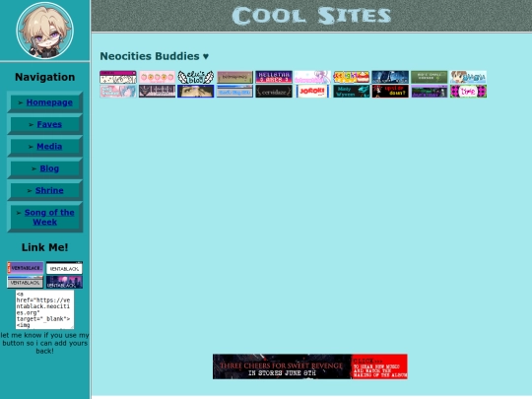Open the Shrine navigation link
532x399 pixels.
(49, 190)
